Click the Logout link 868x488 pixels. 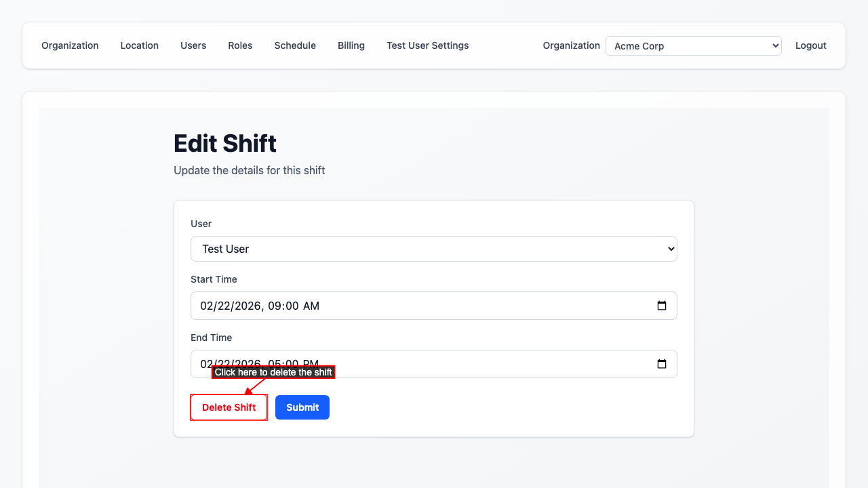[x=810, y=45]
